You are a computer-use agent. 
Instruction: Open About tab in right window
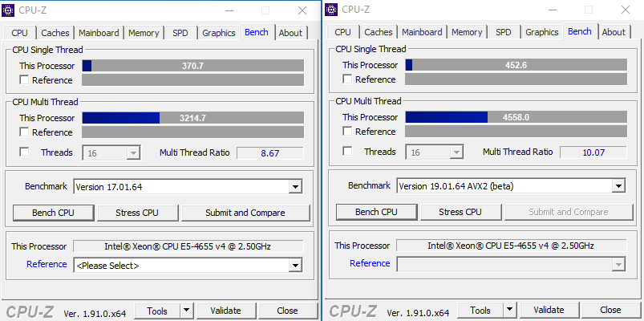pos(614,32)
